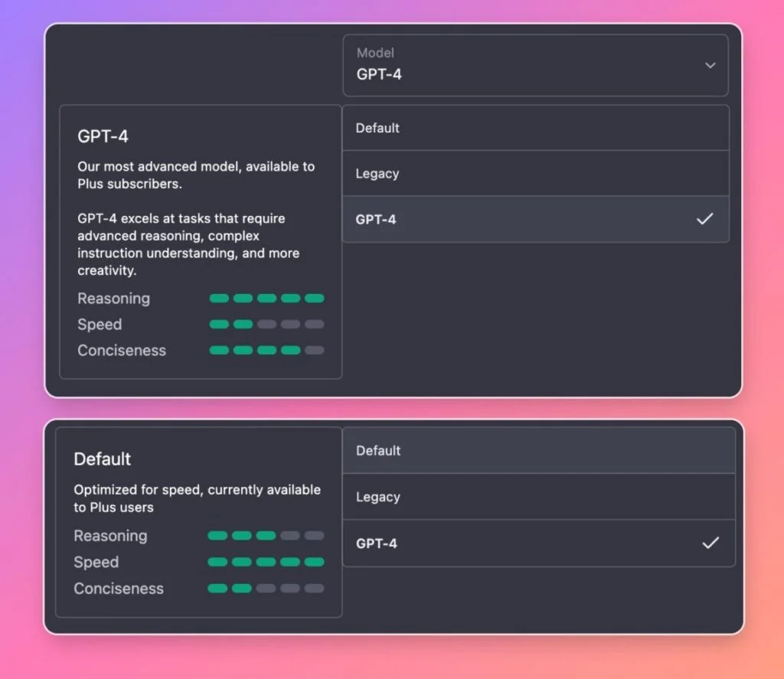The image size is (784, 679).
Task: Click 'GPT-4 excels at tasks' paragraph
Action: pyautogui.click(x=188, y=244)
